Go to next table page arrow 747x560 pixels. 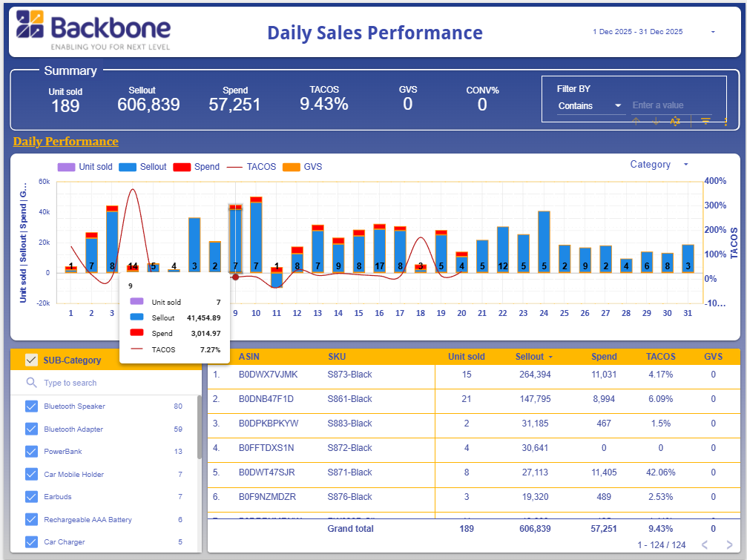pos(728,545)
